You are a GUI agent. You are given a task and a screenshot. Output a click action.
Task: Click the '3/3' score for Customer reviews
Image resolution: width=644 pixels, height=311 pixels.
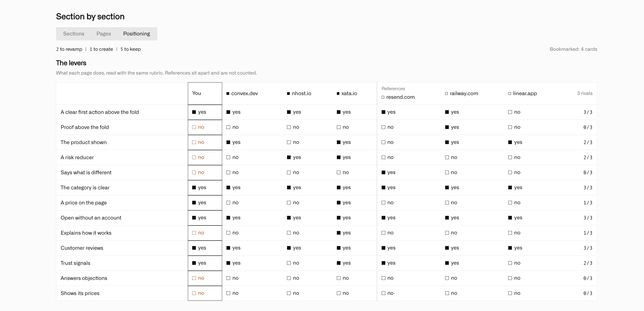click(588, 248)
